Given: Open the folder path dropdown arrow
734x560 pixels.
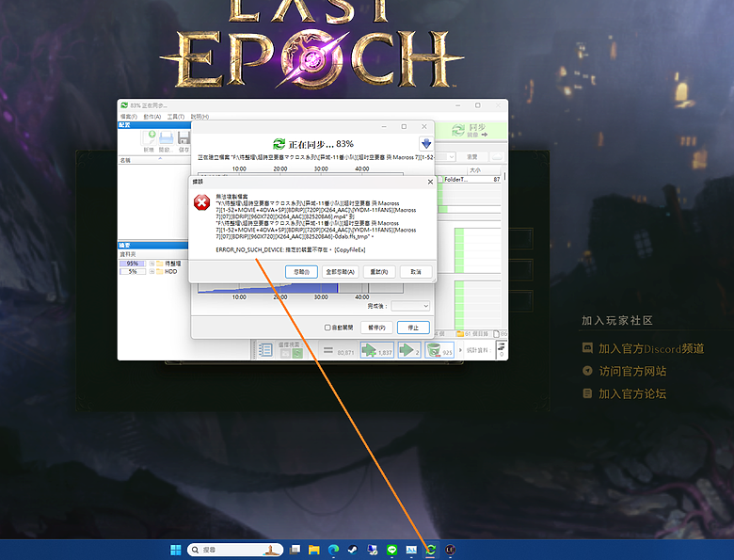Looking at the screenshot, I should pos(452,157).
